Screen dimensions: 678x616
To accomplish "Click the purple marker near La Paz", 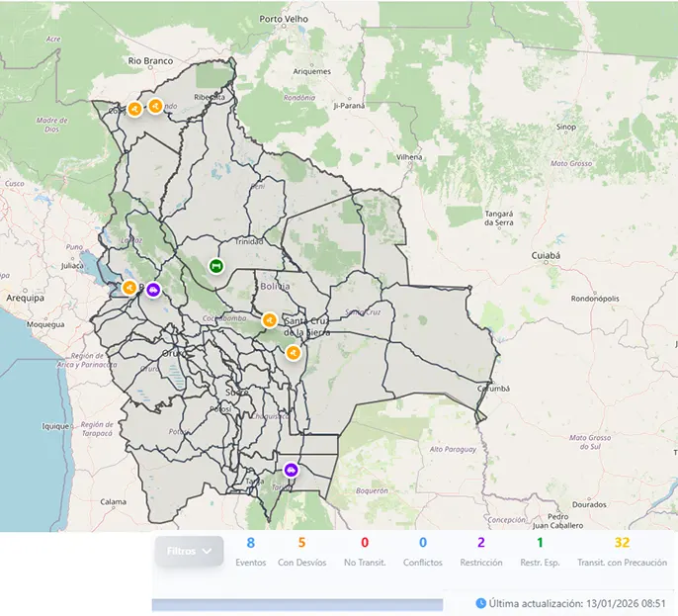I will click(x=153, y=289).
